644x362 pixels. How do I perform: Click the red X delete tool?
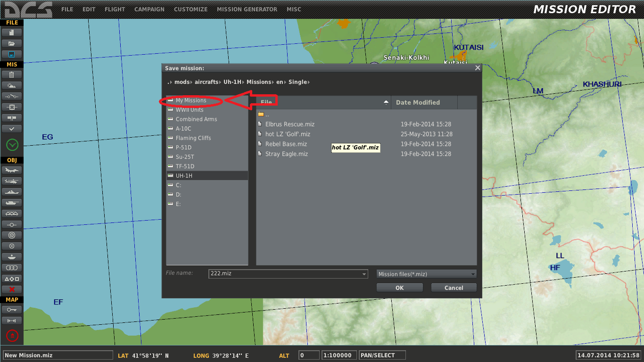tap(12, 289)
